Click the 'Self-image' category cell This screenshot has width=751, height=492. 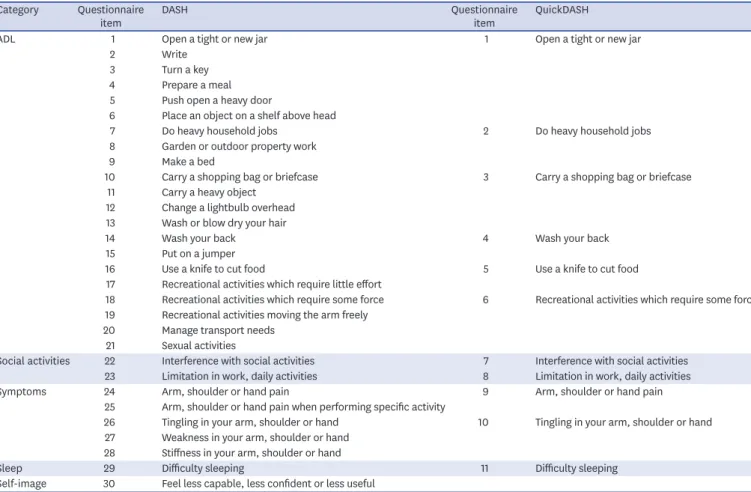23,483
